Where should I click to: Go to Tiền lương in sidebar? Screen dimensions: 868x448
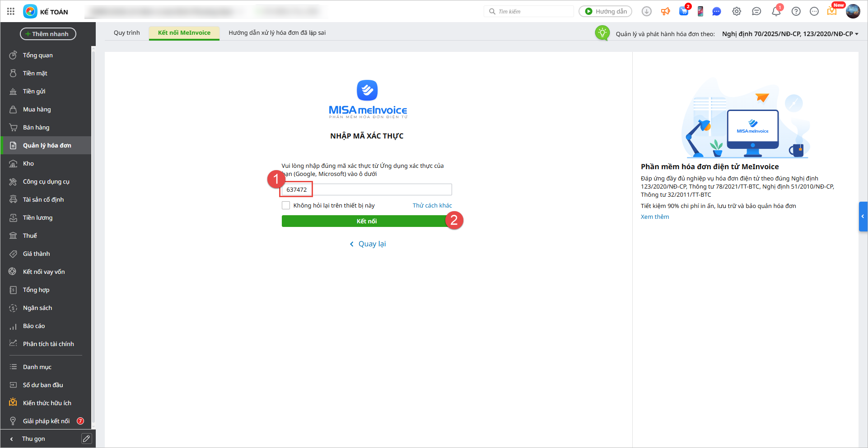(46, 217)
